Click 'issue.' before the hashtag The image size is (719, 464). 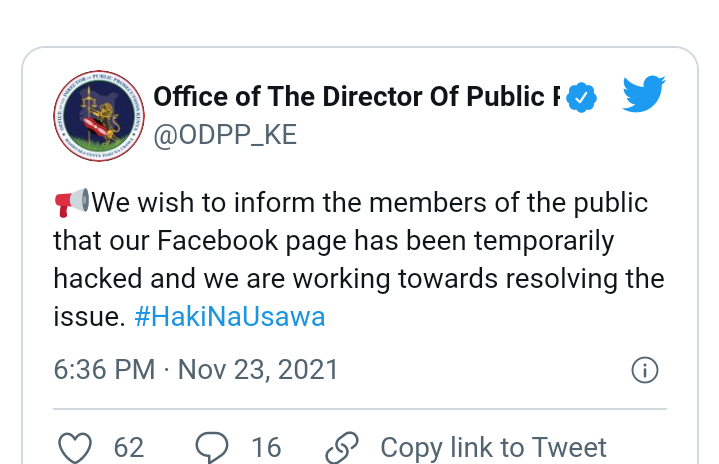click(x=89, y=317)
